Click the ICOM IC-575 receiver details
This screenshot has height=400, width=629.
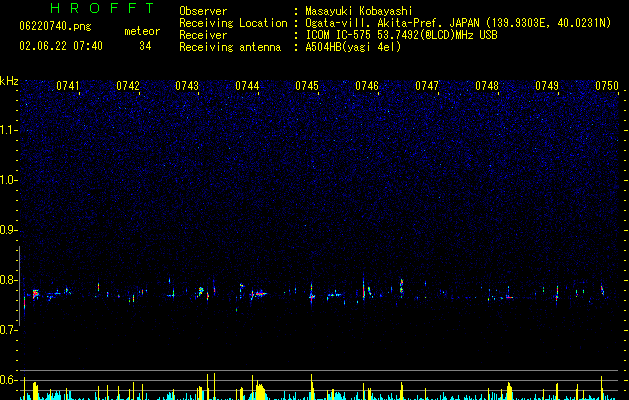click(x=401, y=35)
